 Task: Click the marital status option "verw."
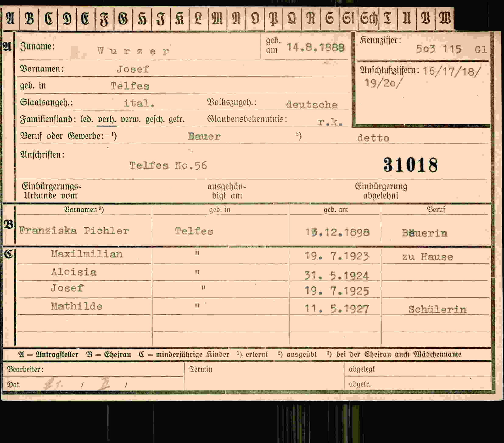point(131,120)
